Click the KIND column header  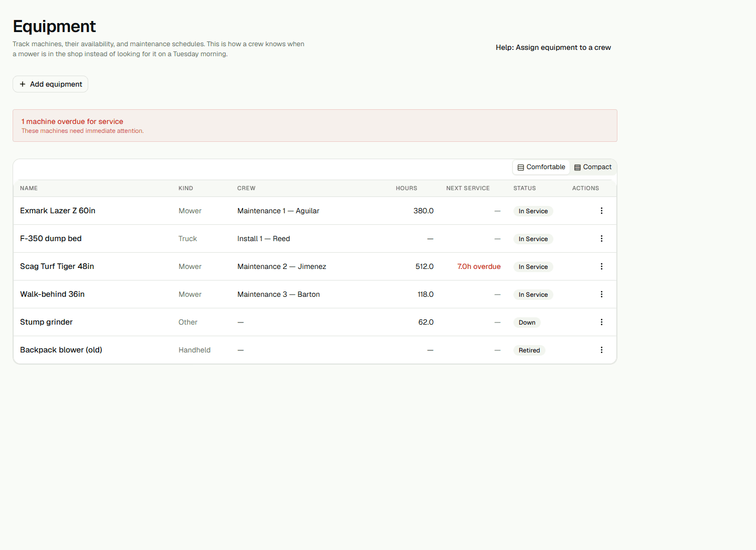(186, 188)
